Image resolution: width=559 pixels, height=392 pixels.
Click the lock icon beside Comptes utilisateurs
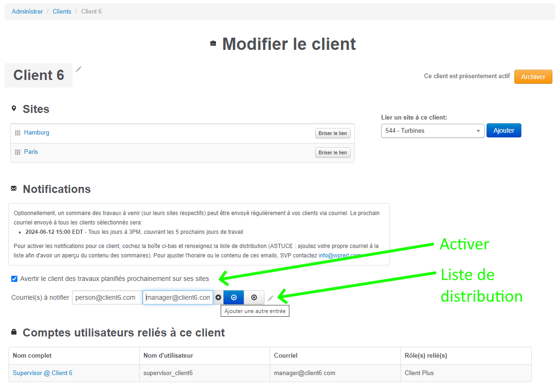click(14, 331)
